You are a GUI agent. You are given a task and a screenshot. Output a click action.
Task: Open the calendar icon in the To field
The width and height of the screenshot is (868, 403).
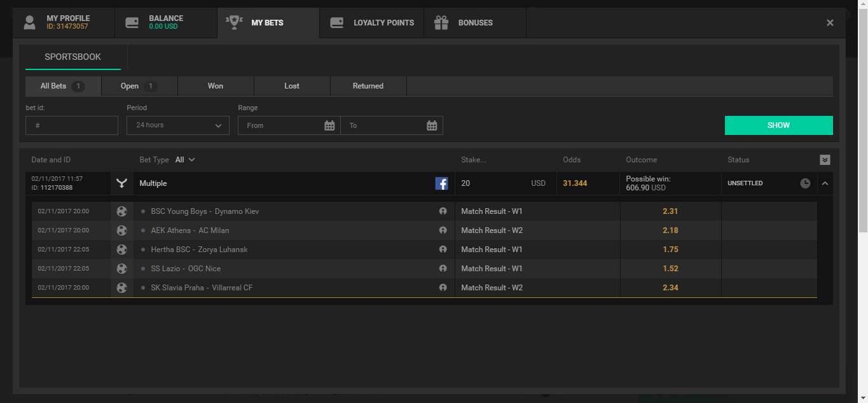432,125
